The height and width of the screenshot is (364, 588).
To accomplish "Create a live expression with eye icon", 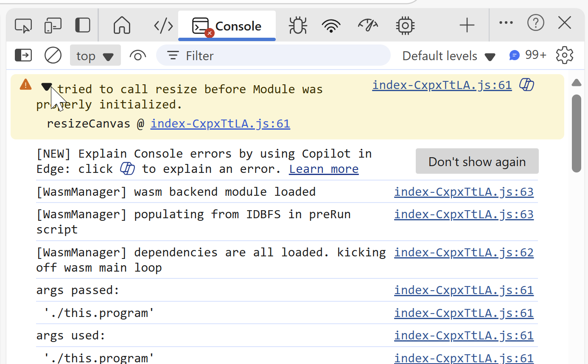I will click(138, 56).
